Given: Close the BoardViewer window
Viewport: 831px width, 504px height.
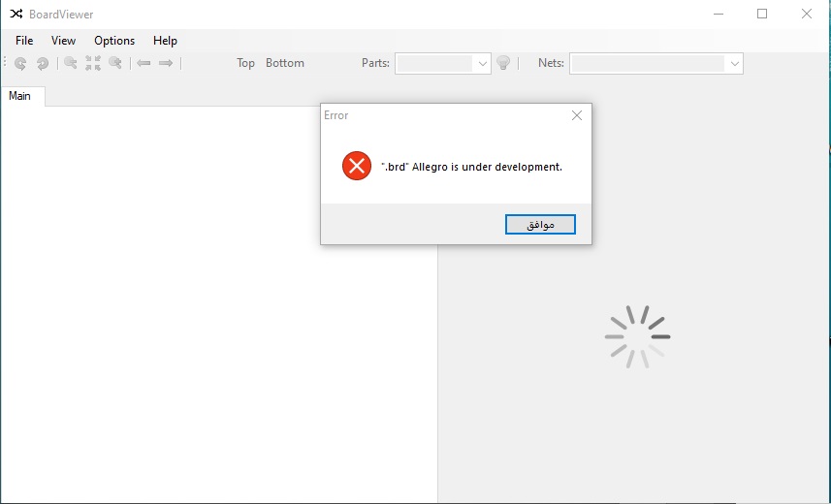Looking at the screenshot, I should [807, 14].
